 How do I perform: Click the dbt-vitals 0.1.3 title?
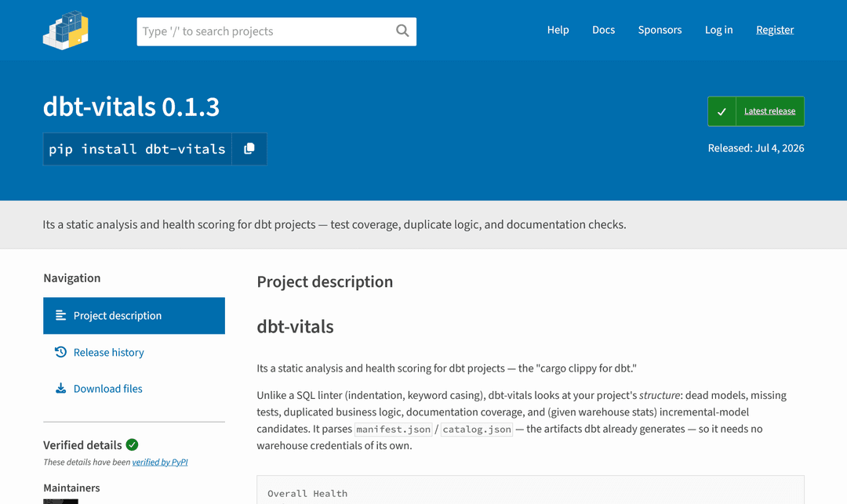click(x=131, y=107)
